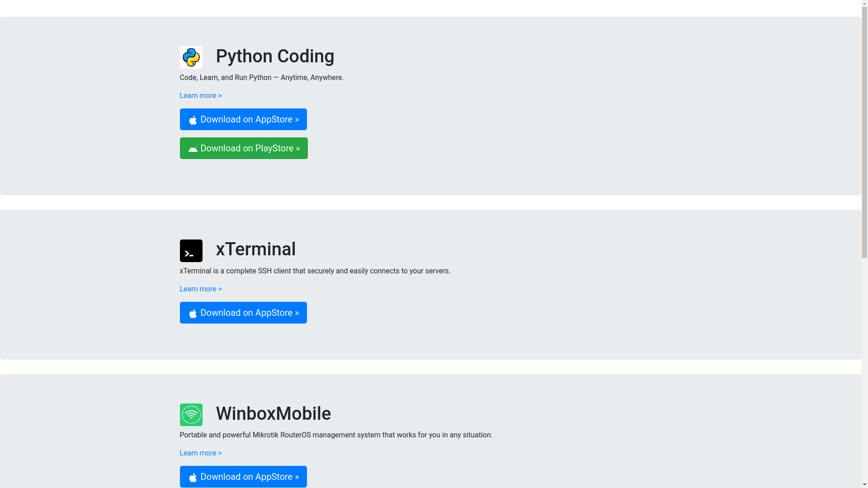Download Python Coding on AppStore
This screenshot has width=868, height=488.
tap(249, 119)
